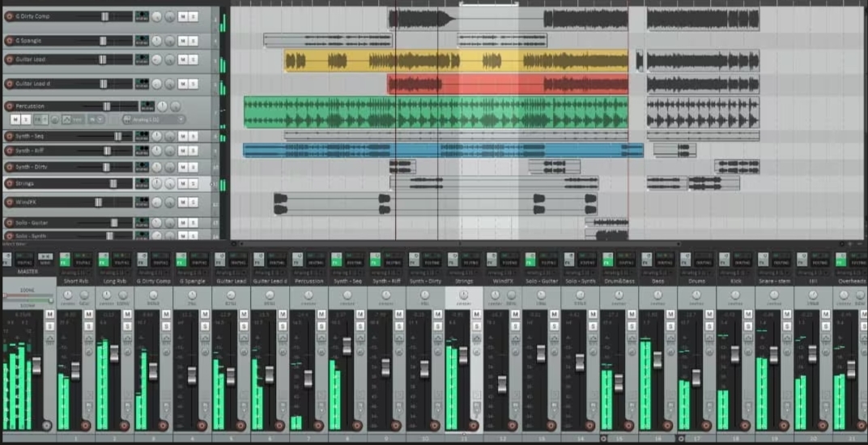868x445 pixels.
Task: Select the Overheads mixer channel name
Action: click(x=851, y=281)
